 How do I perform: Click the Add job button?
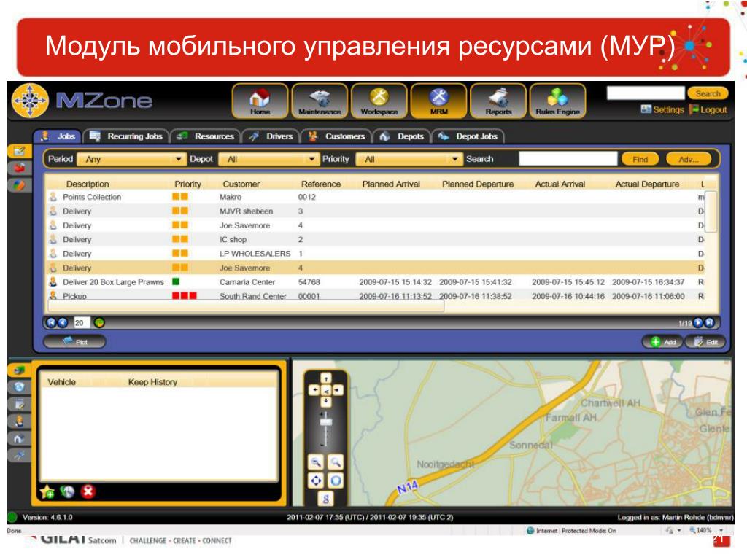[662, 342]
